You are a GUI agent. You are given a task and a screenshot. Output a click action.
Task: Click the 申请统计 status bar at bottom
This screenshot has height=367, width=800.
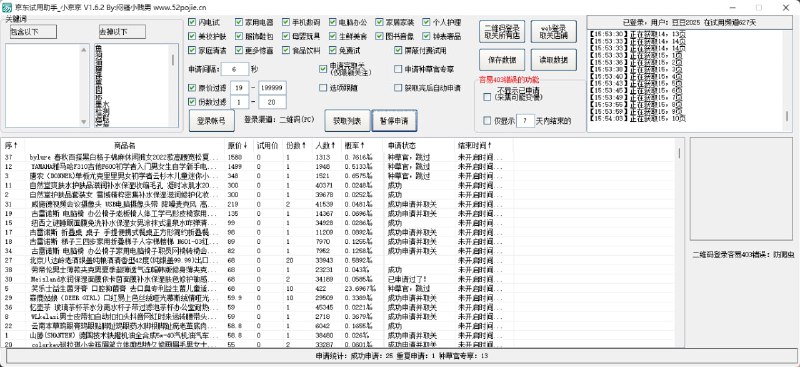(x=402, y=356)
